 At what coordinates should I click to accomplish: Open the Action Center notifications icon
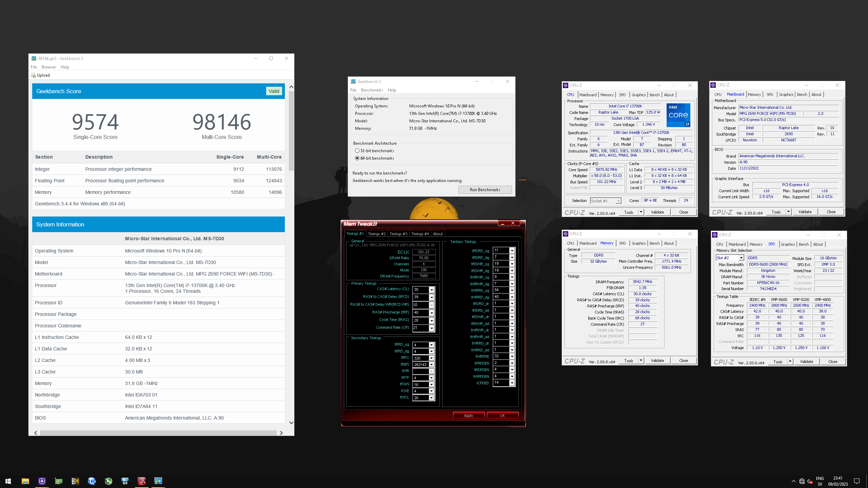(857, 481)
